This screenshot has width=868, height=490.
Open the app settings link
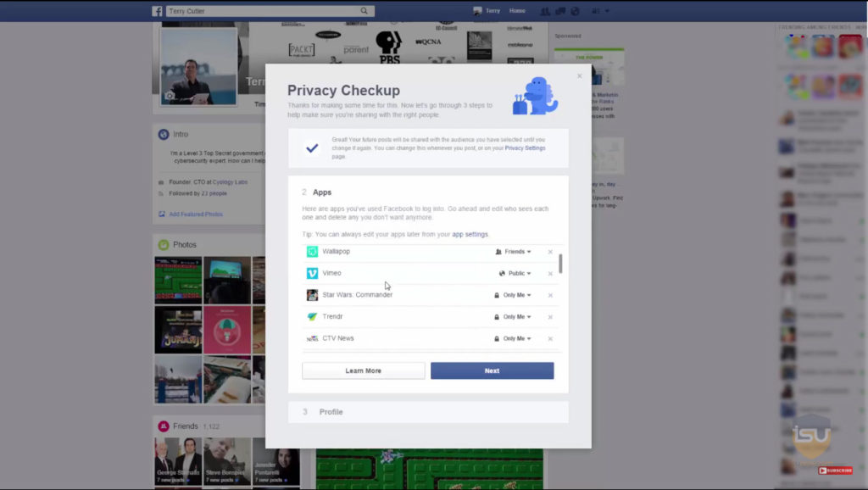470,235
